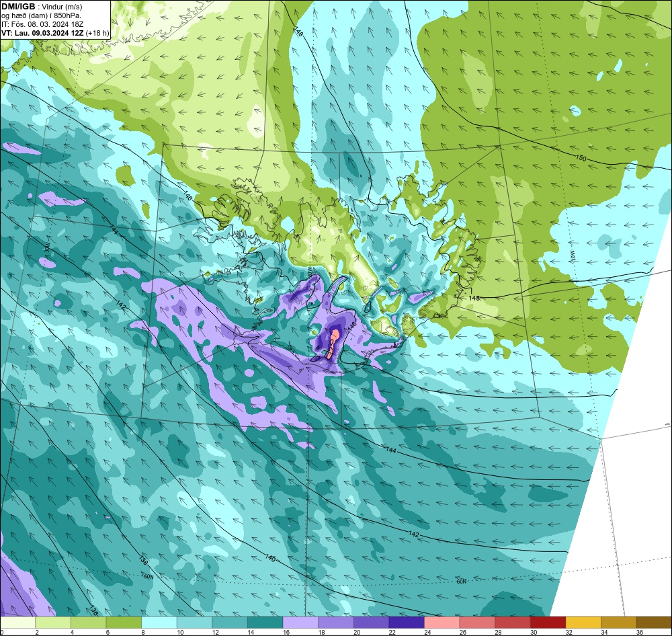
Task: Click the yellow 32–34 m/s legend swatch
Action: coord(583,623)
